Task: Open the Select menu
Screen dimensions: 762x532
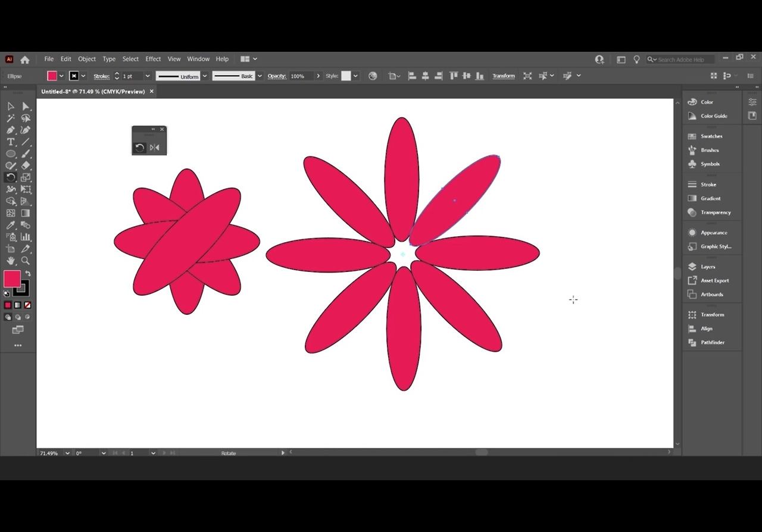Action: point(130,60)
